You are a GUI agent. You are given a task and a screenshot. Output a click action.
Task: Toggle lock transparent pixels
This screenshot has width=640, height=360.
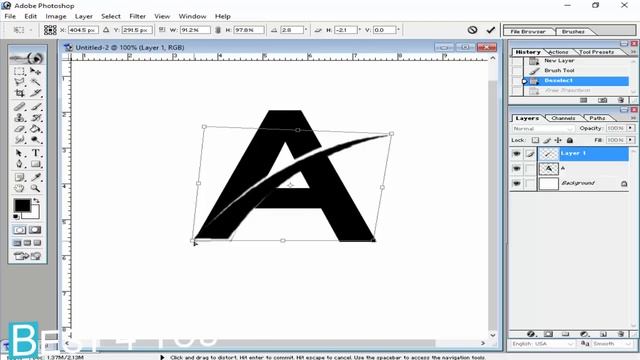535,140
